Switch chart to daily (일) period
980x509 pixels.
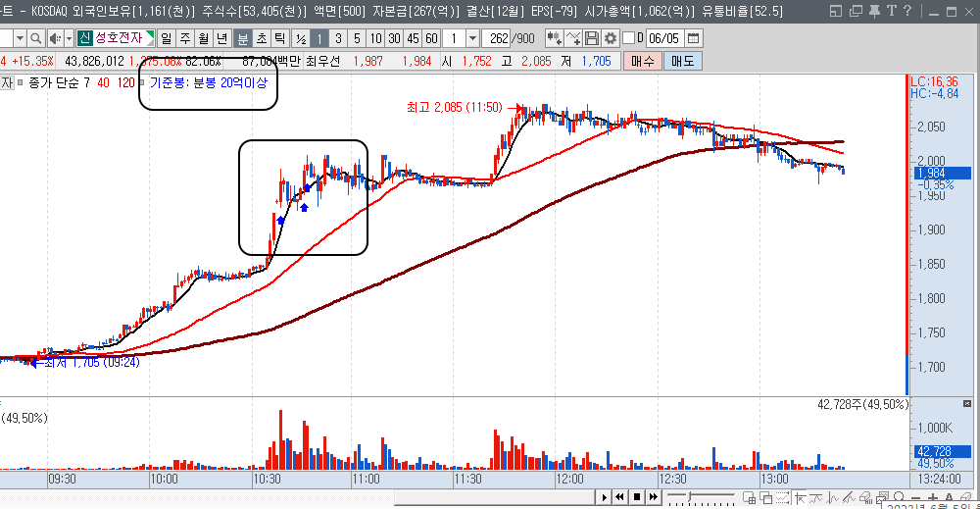[x=167, y=39]
